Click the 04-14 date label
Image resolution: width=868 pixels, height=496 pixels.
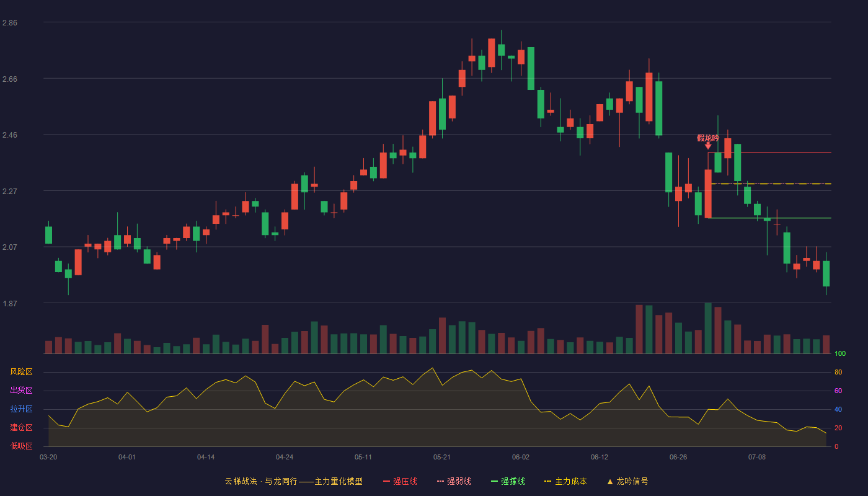(x=206, y=457)
